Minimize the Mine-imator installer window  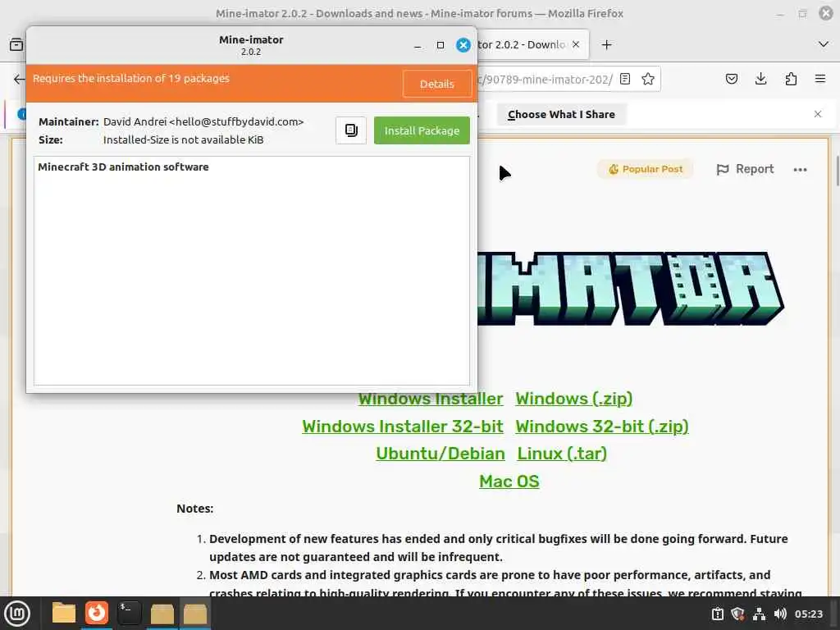418,46
